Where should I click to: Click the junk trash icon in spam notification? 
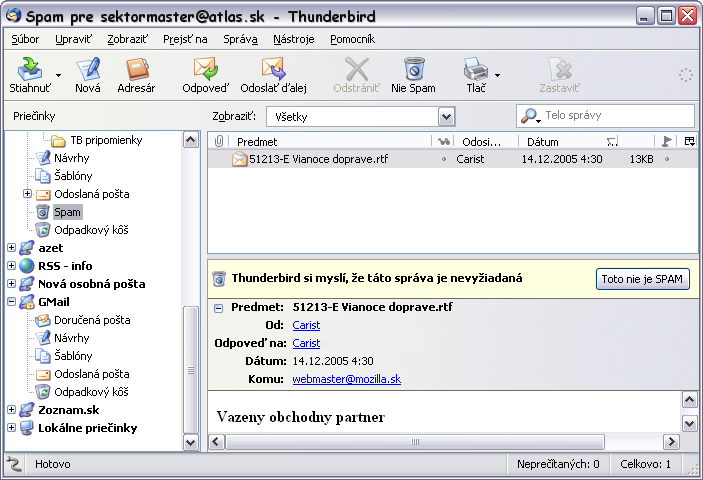[x=219, y=279]
